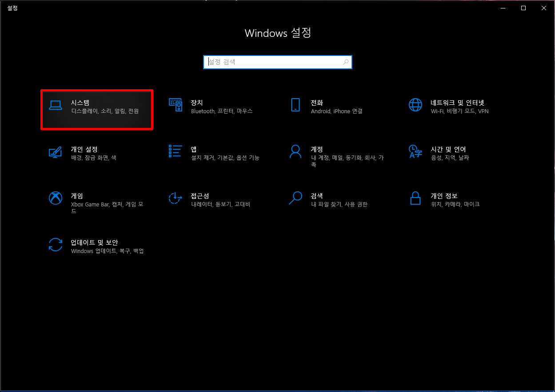The height and width of the screenshot is (392, 555).
Task: Open the 시스템 settings title
Action: [x=80, y=103]
